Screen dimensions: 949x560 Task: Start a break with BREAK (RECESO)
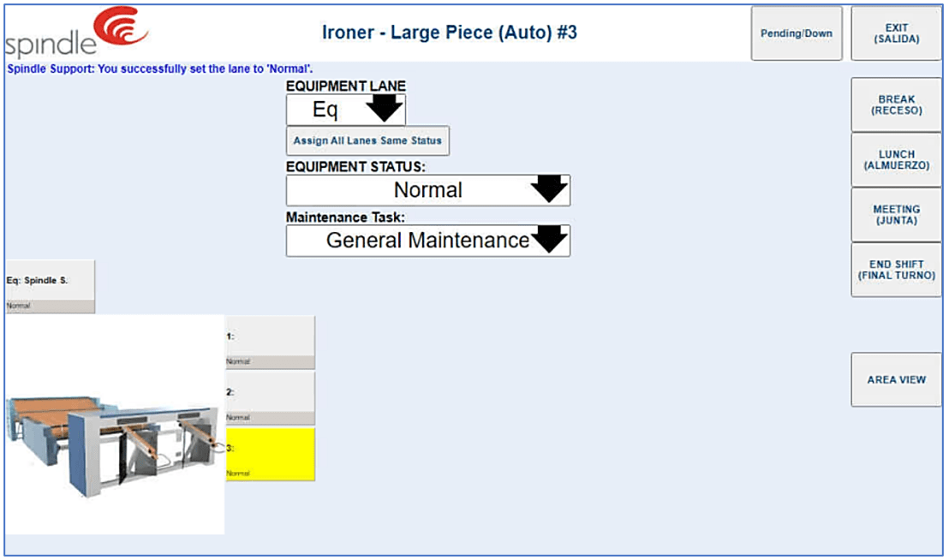coord(896,104)
